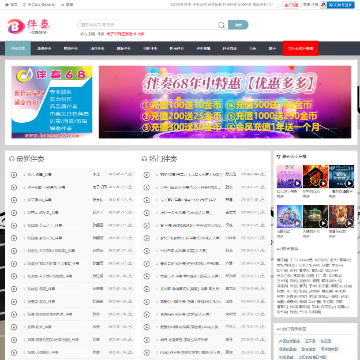Open the last album thumbnail in the second row
The height and width of the screenshot is (360, 360).
click(x=341, y=217)
